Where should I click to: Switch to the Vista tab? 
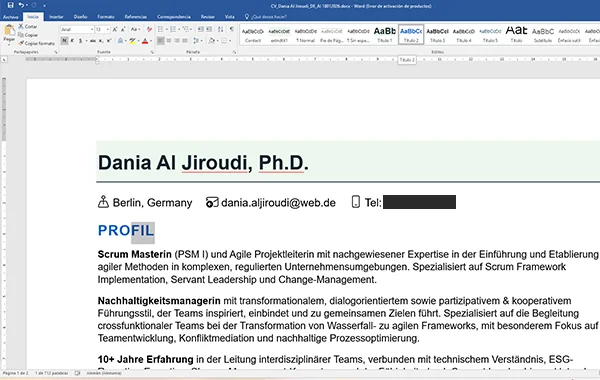[x=230, y=17]
